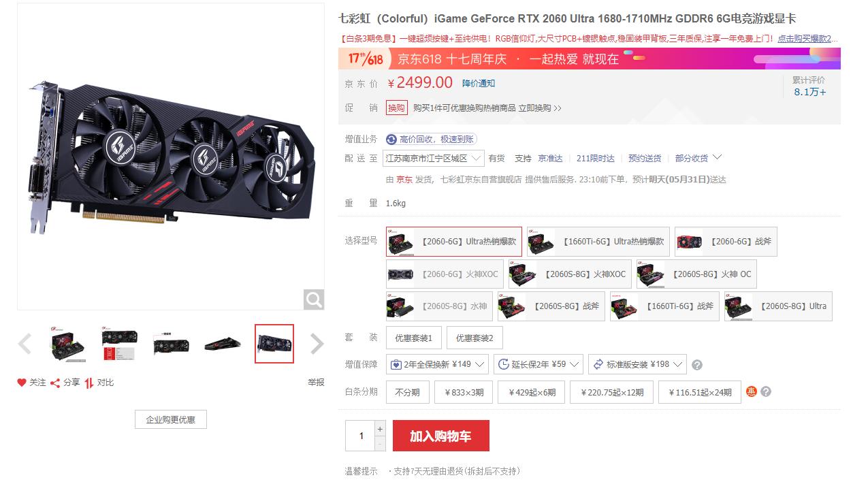Select the 【2060-6G】战斧 model option
Image resolution: width=868 pixels, height=484 pixels.
click(x=726, y=242)
